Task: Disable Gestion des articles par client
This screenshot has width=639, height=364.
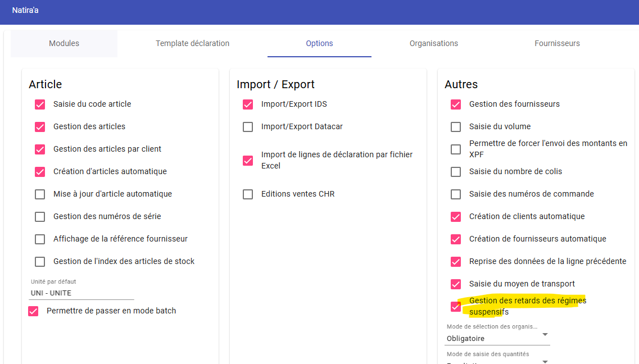Action: (x=40, y=149)
